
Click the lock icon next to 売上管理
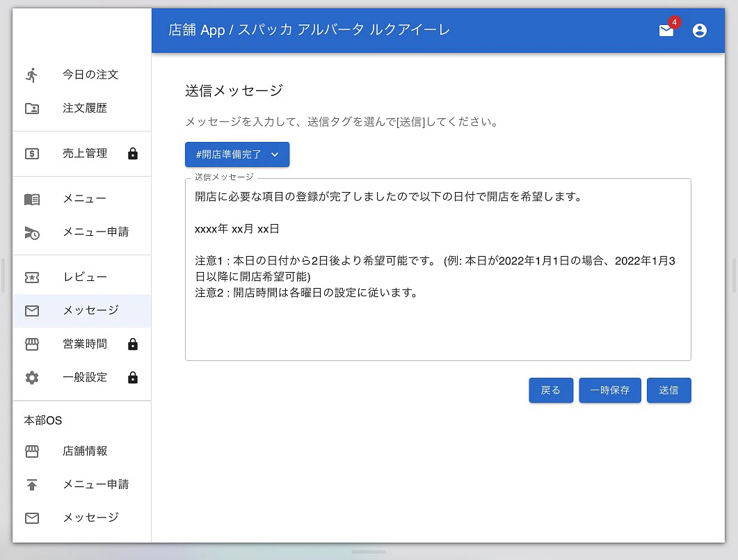tap(133, 154)
